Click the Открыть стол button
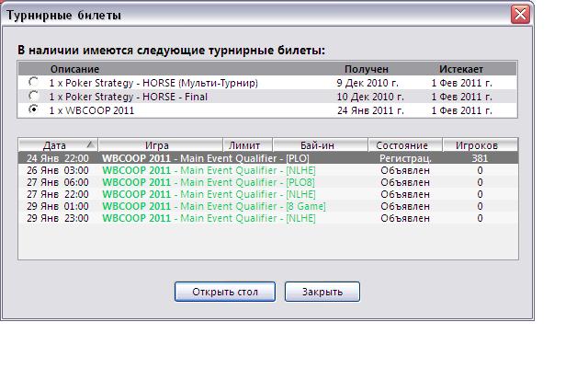 [x=225, y=292]
